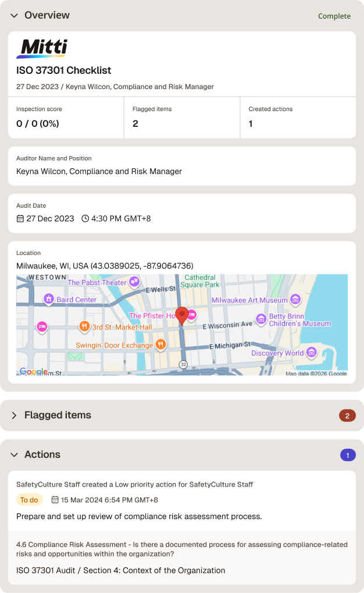
Task: Click the Discovery World map marker
Action: [x=312, y=353]
